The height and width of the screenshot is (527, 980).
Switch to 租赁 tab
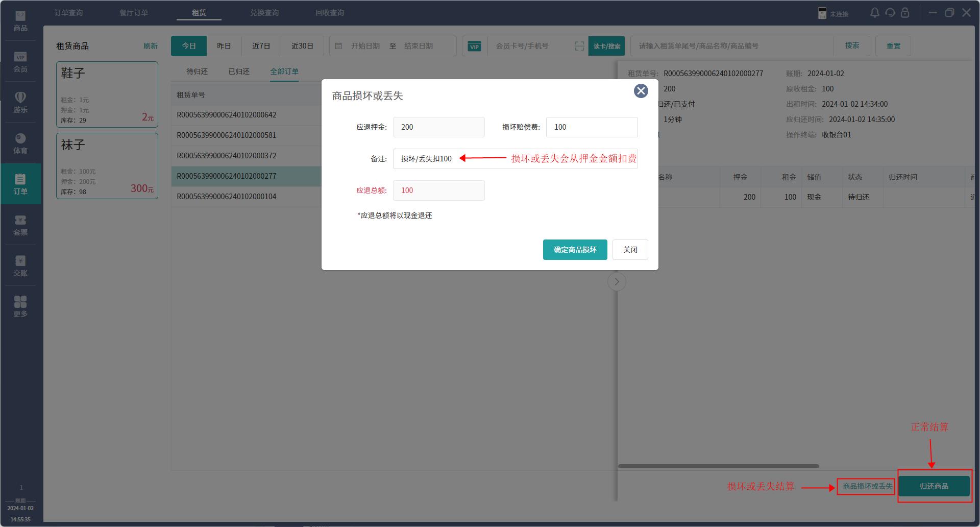click(199, 13)
